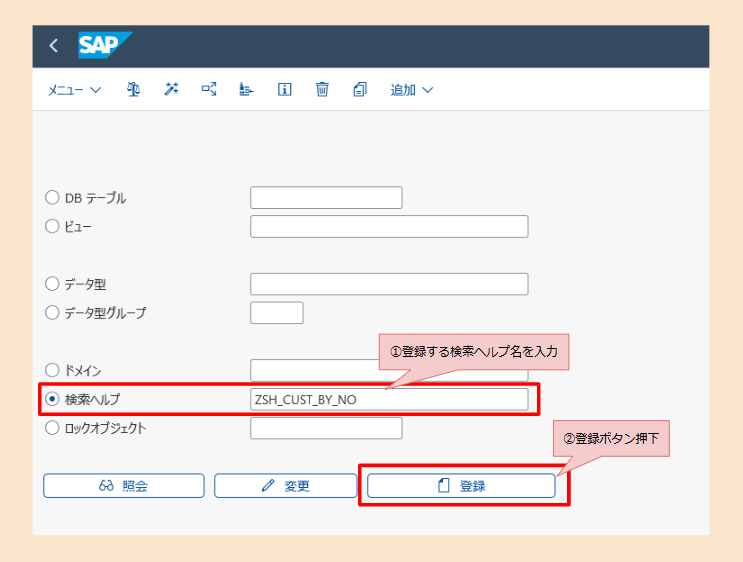Click the trash can delete icon
The image size is (743, 562).
pos(322,90)
